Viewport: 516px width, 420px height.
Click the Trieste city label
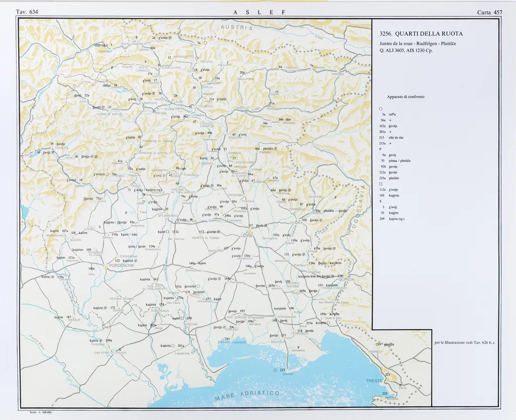coord(374,381)
